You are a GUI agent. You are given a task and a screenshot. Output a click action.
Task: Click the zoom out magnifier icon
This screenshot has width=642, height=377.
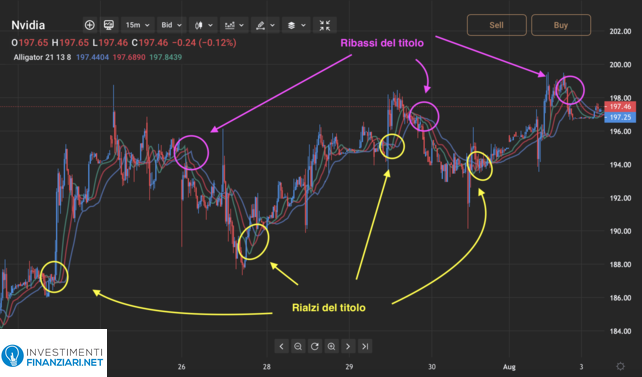click(x=298, y=346)
